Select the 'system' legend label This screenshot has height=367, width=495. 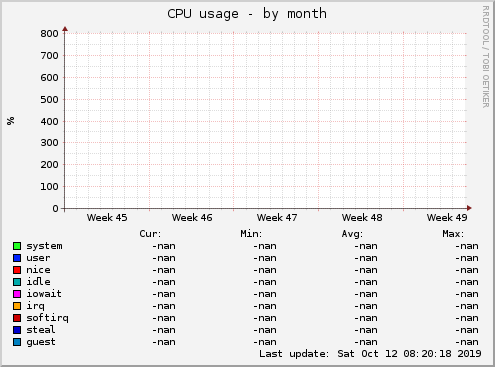coord(44,246)
